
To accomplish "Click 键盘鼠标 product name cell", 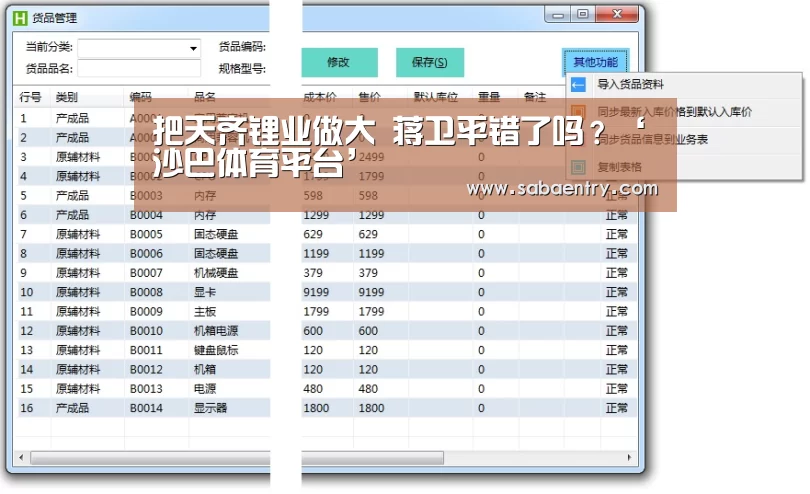I will coord(216,350).
